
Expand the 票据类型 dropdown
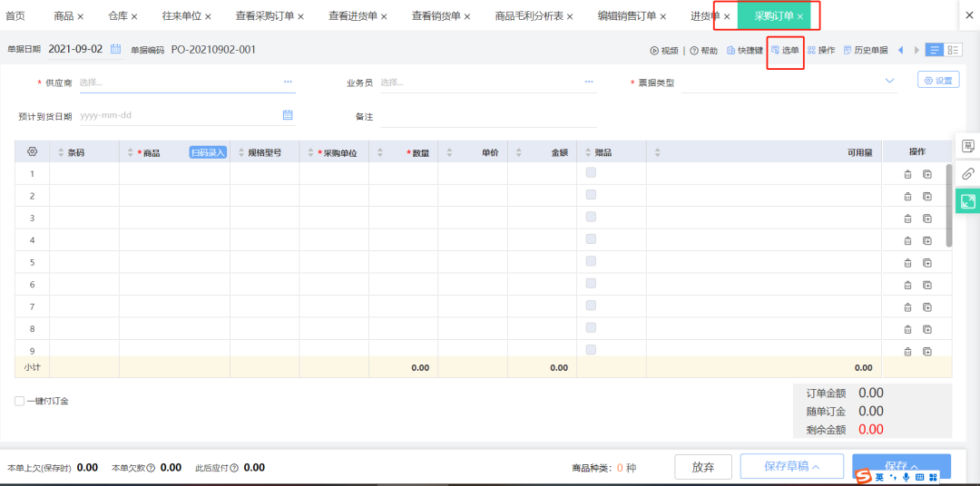point(890,82)
